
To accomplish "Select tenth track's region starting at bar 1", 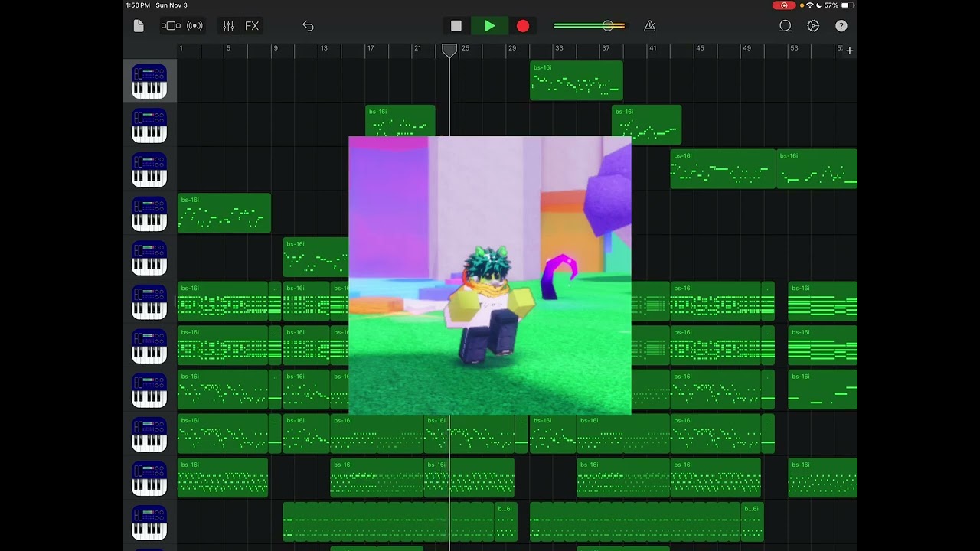I will coord(223,478).
